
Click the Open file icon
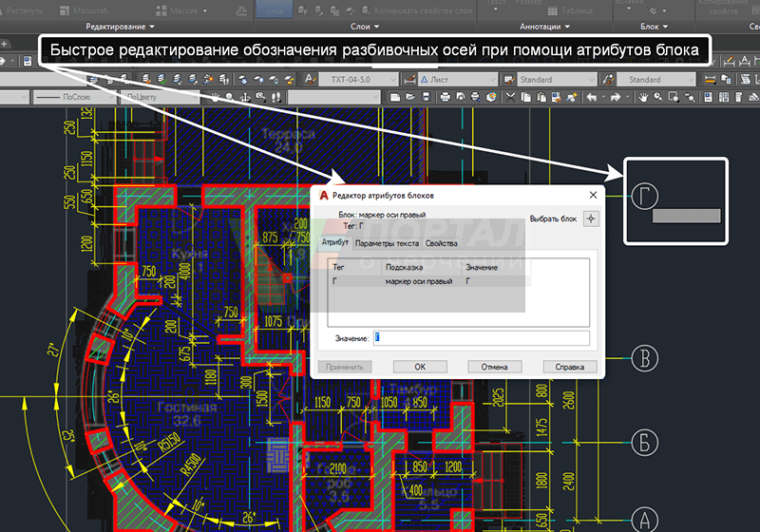[x=410, y=98]
